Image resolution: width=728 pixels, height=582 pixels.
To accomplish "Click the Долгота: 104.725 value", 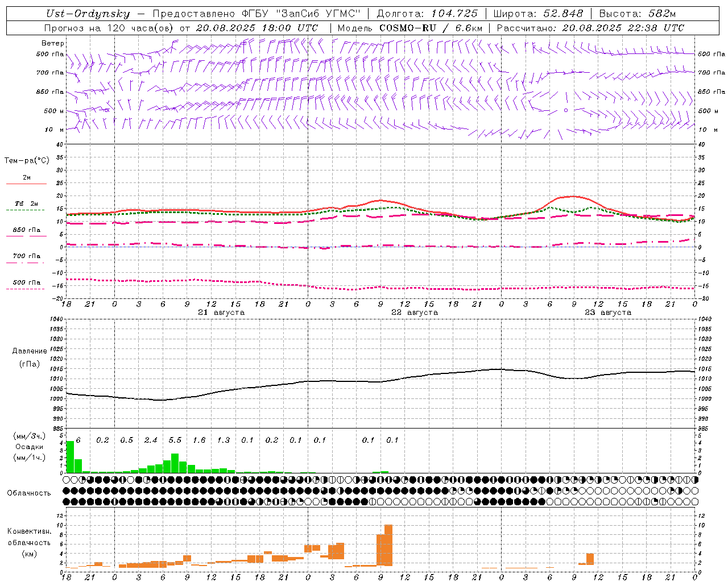I will (x=427, y=14).
